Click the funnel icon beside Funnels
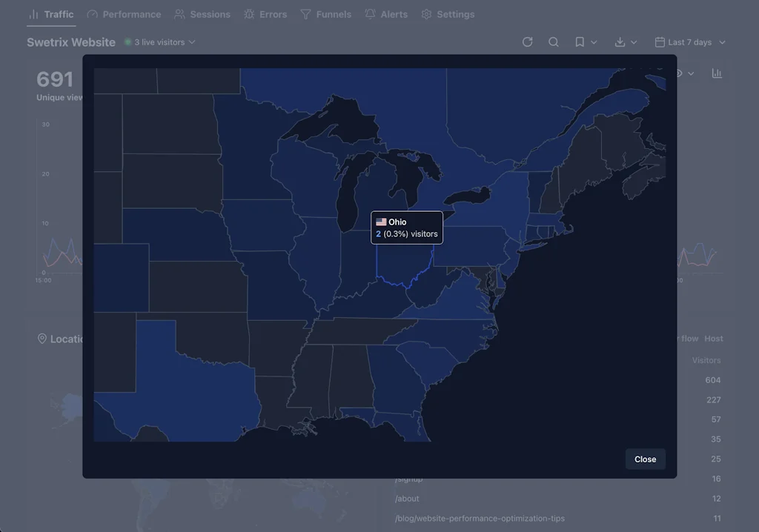 [305, 13]
